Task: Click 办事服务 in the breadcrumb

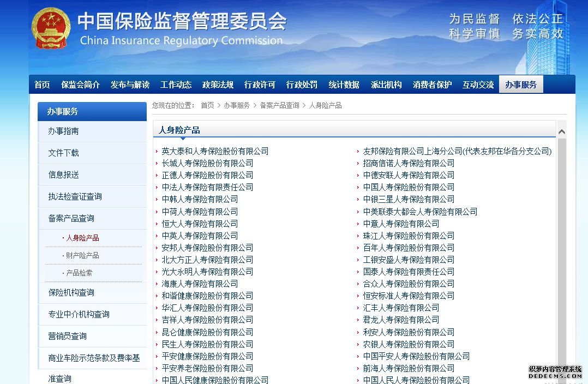Action: tap(237, 105)
